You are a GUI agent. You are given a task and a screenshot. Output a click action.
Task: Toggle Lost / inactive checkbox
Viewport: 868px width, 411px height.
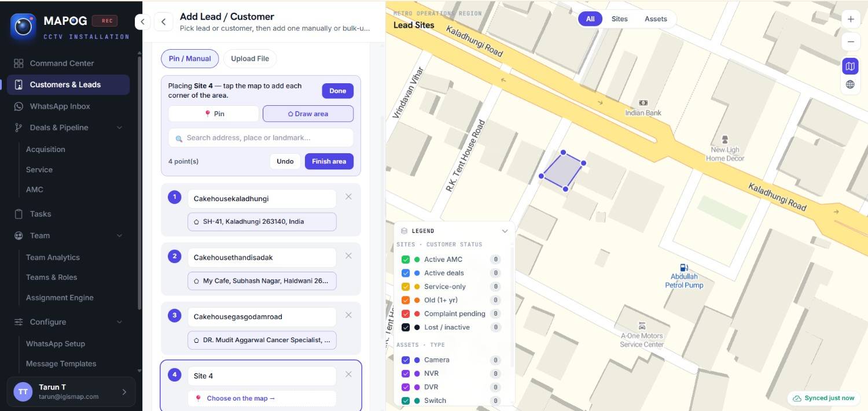coord(406,327)
